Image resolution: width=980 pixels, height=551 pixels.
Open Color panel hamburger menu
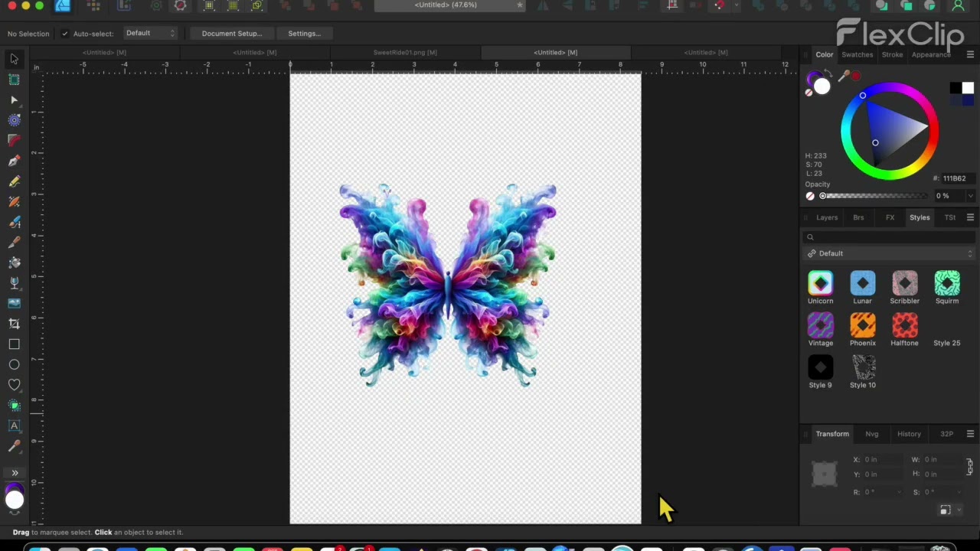click(970, 54)
